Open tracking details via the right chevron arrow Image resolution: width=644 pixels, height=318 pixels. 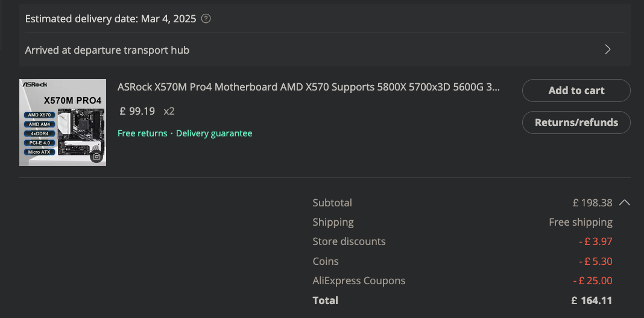[x=608, y=49]
